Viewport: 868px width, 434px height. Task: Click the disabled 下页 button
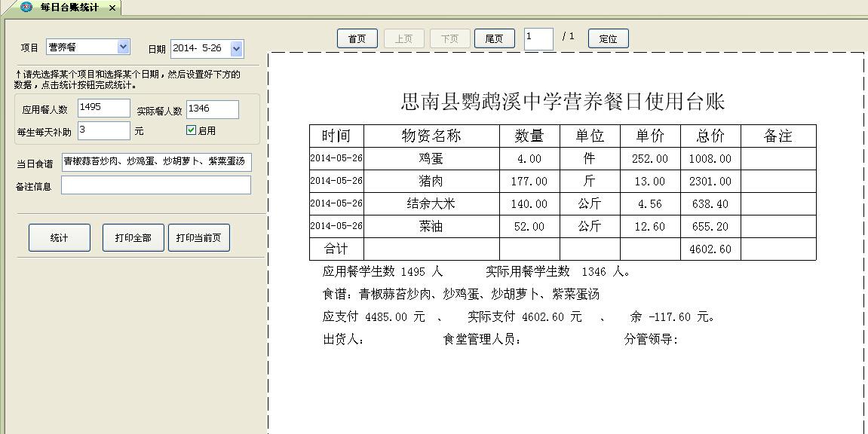(449, 38)
